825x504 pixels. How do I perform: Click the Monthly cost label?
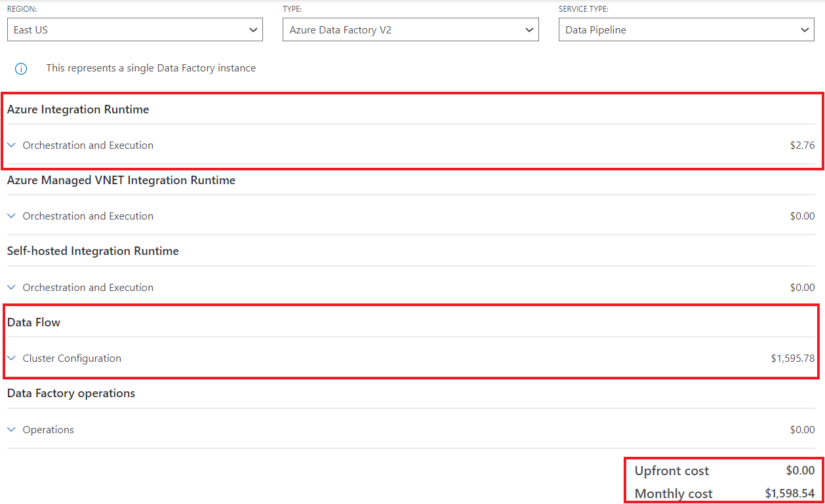pyautogui.click(x=674, y=494)
